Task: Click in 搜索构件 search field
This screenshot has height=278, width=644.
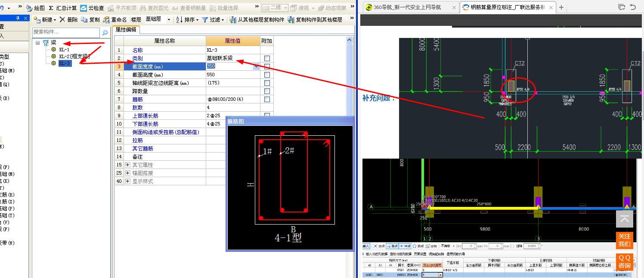Action: pyautogui.click(x=66, y=32)
